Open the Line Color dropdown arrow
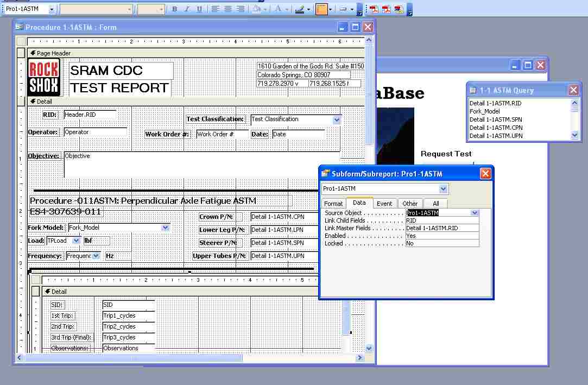The height and width of the screenshot is (385, 588). pos(308,9)
